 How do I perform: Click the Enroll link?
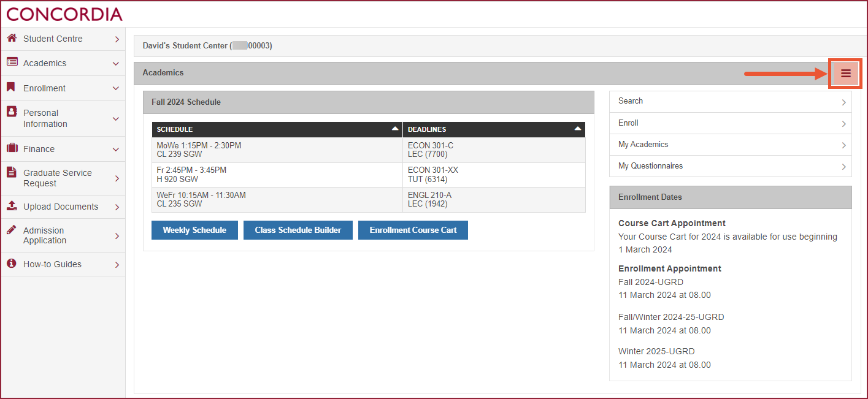pyautogui.click(x=730, y=123)
